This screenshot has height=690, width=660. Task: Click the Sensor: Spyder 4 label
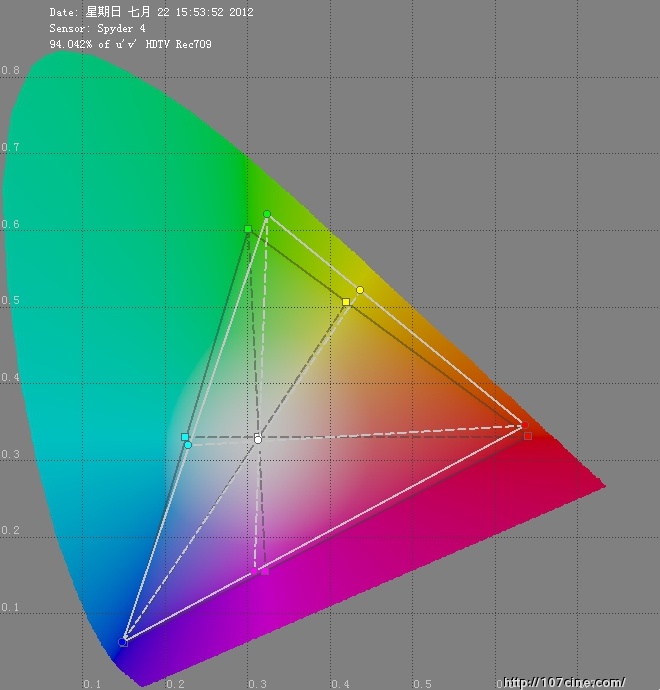(x=95, y=29)
